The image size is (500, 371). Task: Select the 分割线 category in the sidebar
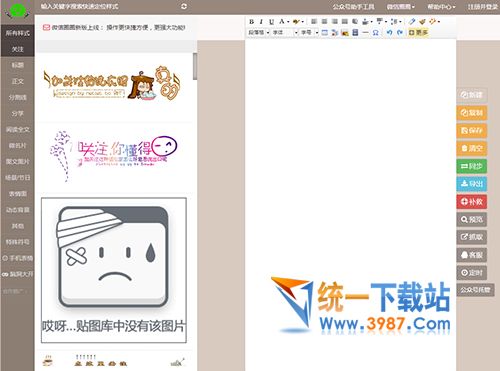pyautogui.click(x=17, y=97)
